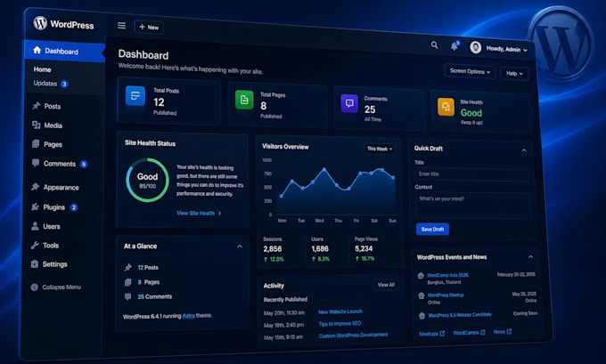606x364 pixels.
Task: Click the 25 Comments link in At a Glance
Action: (x=154, y=297)
